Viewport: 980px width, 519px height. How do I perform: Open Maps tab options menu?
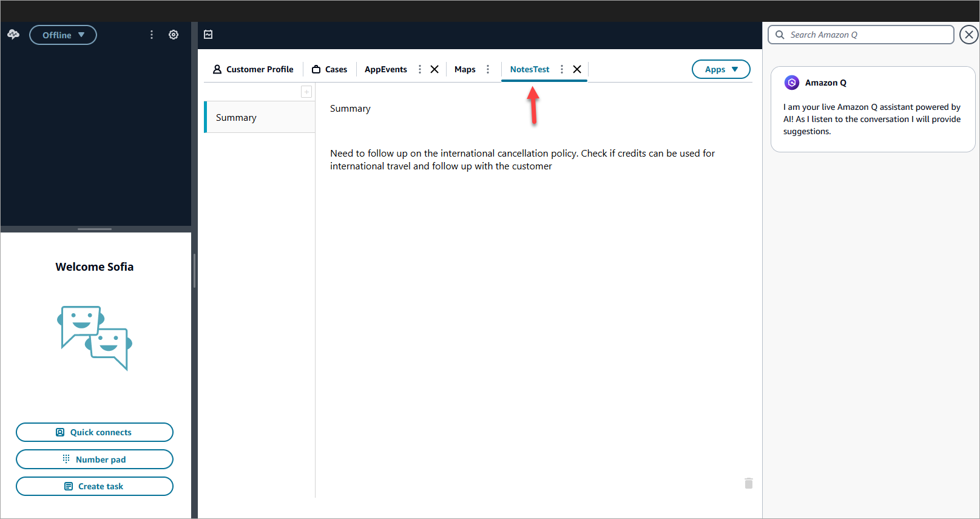(488, 69)
